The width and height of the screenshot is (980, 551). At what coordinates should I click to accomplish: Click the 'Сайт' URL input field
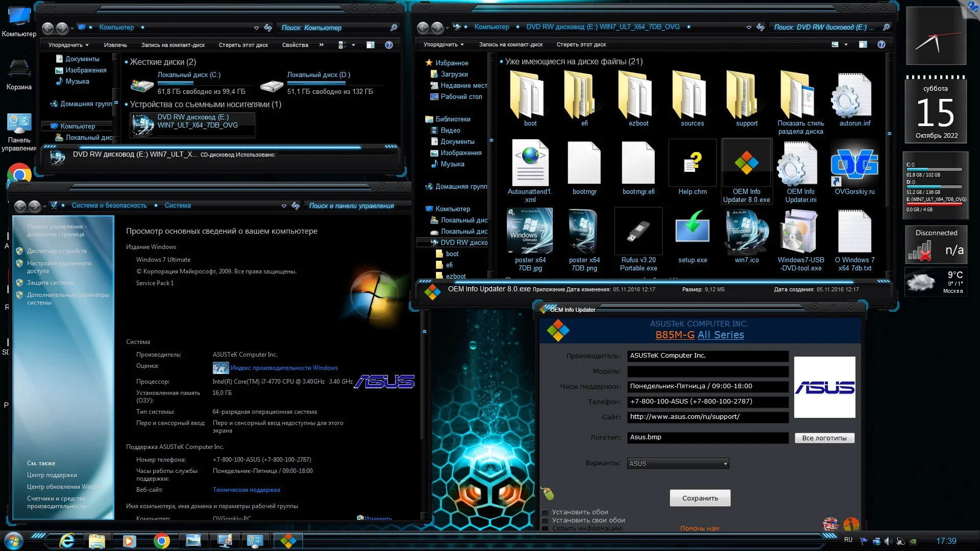click(707, 417)
